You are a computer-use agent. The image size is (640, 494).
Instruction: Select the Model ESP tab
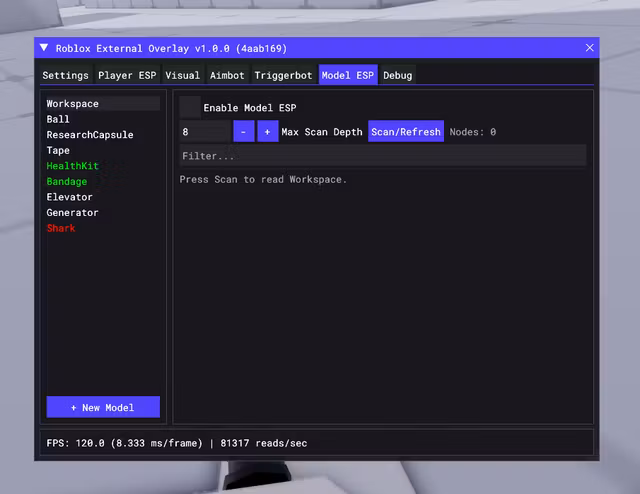tap(348, 75)
